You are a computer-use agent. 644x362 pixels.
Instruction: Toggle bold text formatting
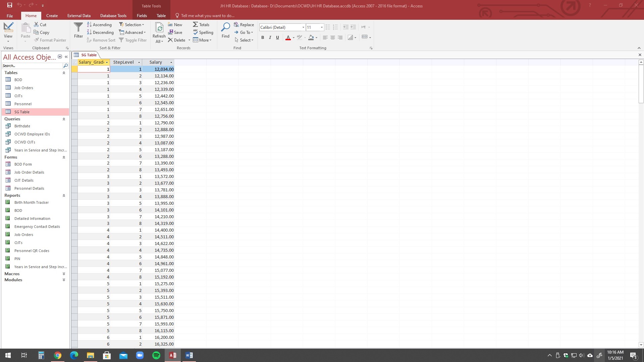click(x=263, y=38)
